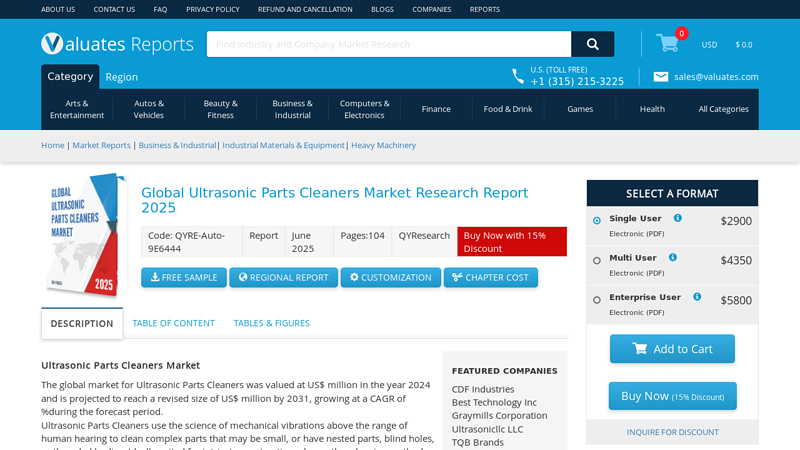Click Buy Now (15% Discount) button
The image size is (800, 450).
(672, 396)
